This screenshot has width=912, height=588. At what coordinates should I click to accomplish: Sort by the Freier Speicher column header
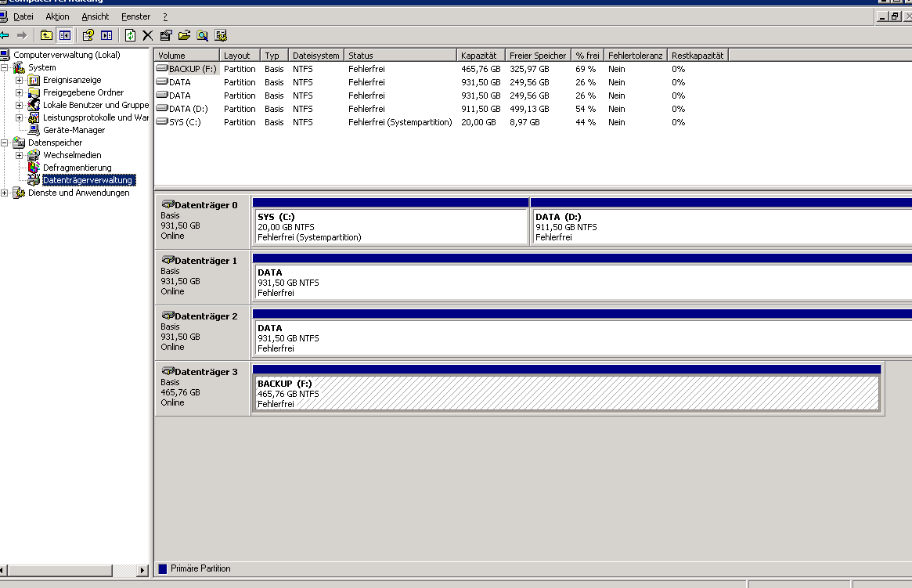538,56
